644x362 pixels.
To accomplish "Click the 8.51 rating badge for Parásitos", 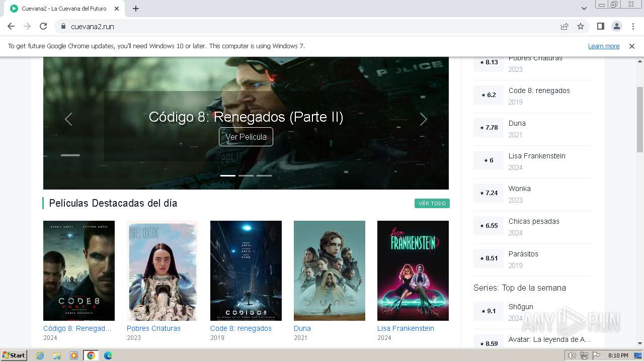I will click(x=489, y=258).
